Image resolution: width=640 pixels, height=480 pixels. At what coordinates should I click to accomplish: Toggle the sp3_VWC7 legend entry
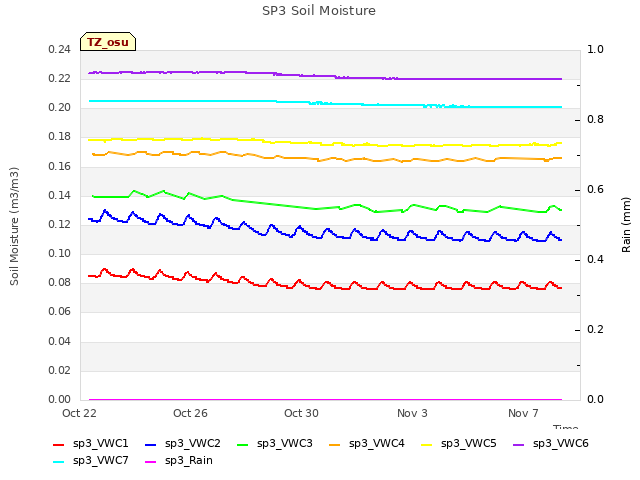(91, 460)
